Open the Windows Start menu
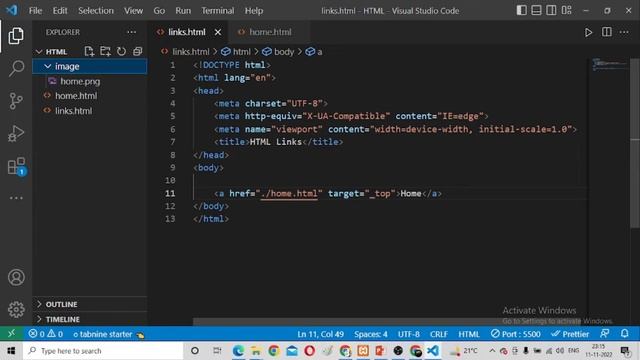The image size is (640, 360). pos(11,351)
